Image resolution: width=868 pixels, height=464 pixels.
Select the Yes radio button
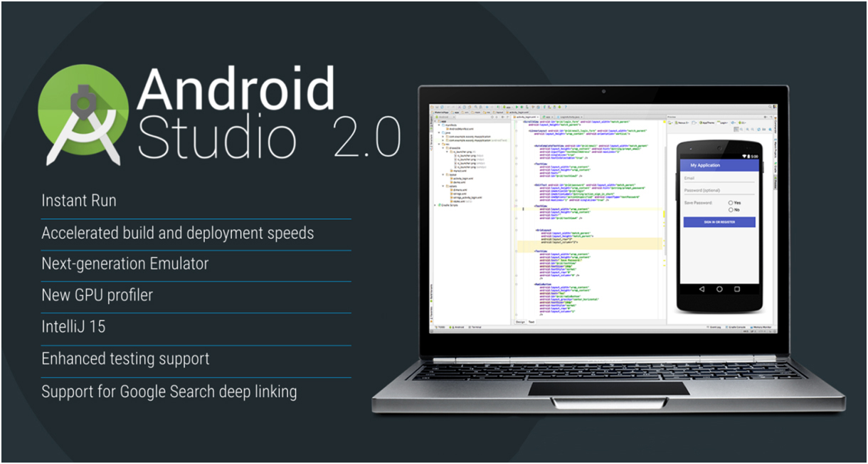[731, 203]
